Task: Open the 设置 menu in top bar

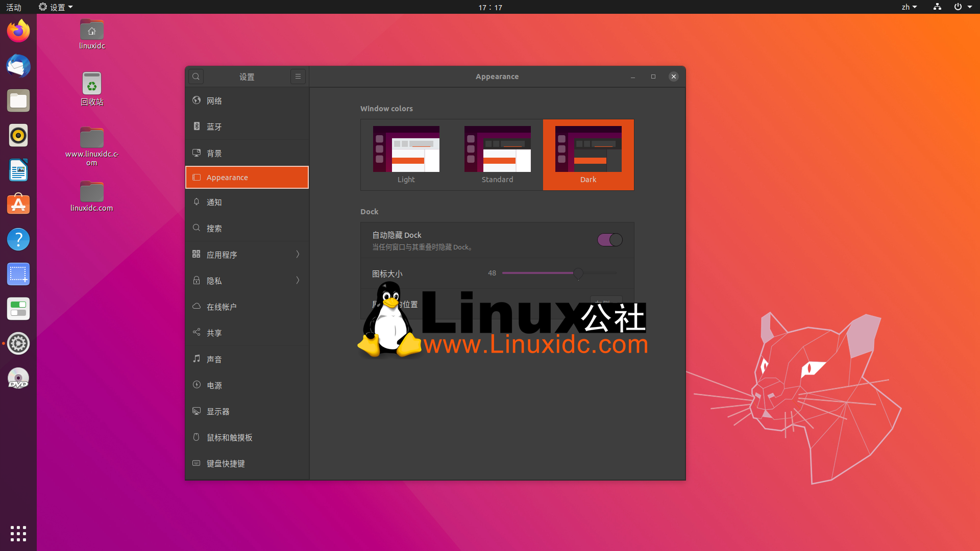Action: tap(55, 7)
